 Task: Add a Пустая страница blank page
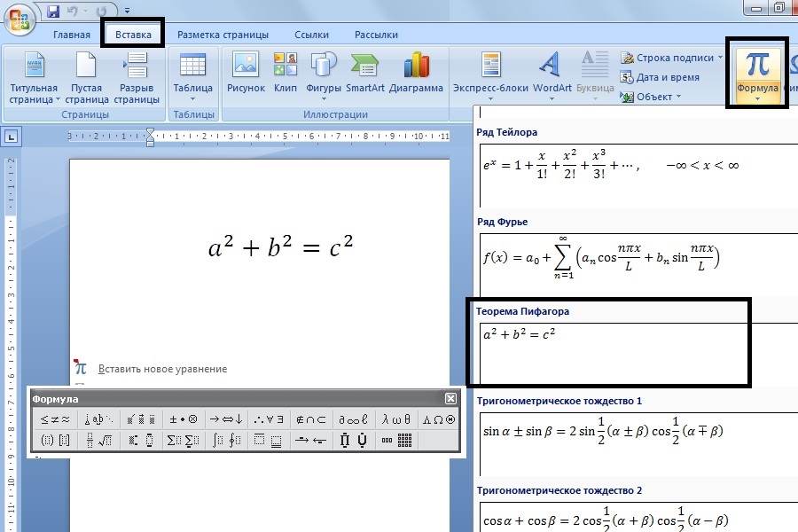tap(86, 77)
